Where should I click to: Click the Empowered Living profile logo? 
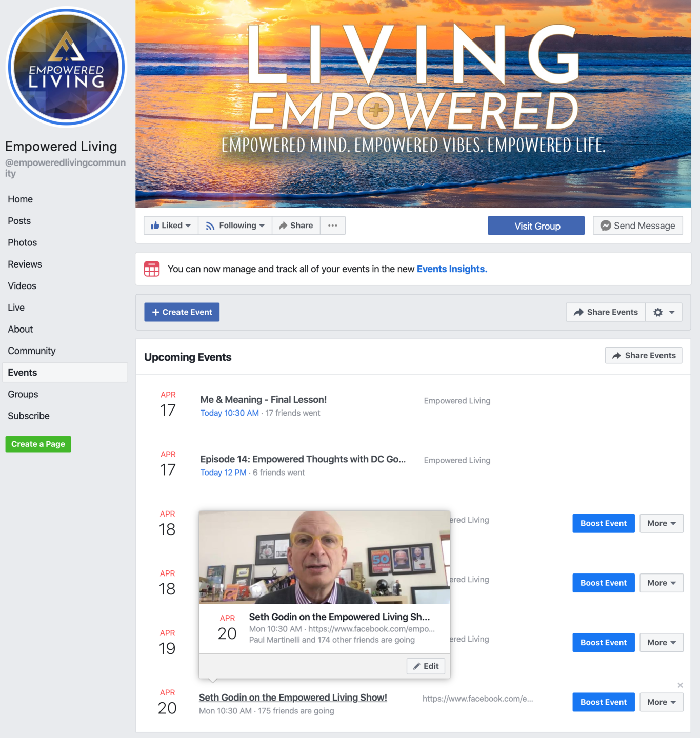[66, 67]
